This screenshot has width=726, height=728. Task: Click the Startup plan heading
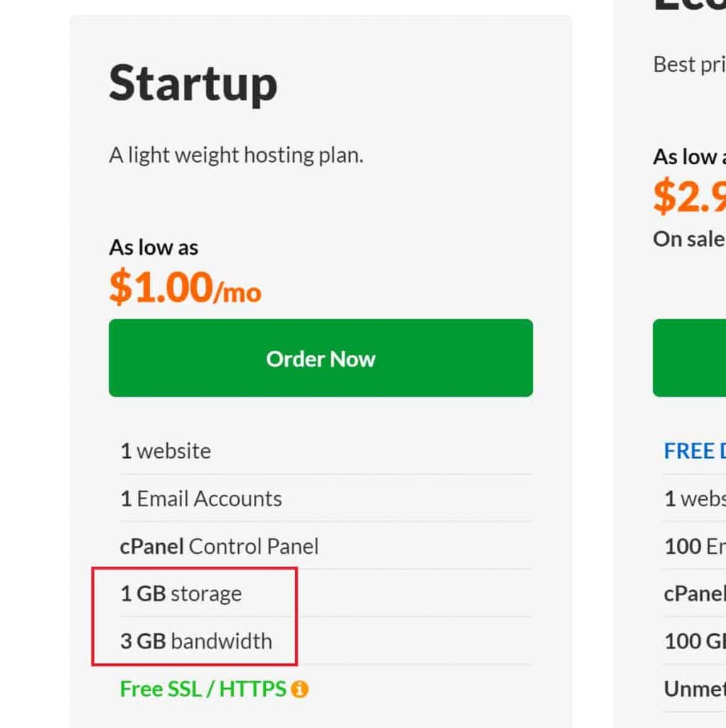193,84
